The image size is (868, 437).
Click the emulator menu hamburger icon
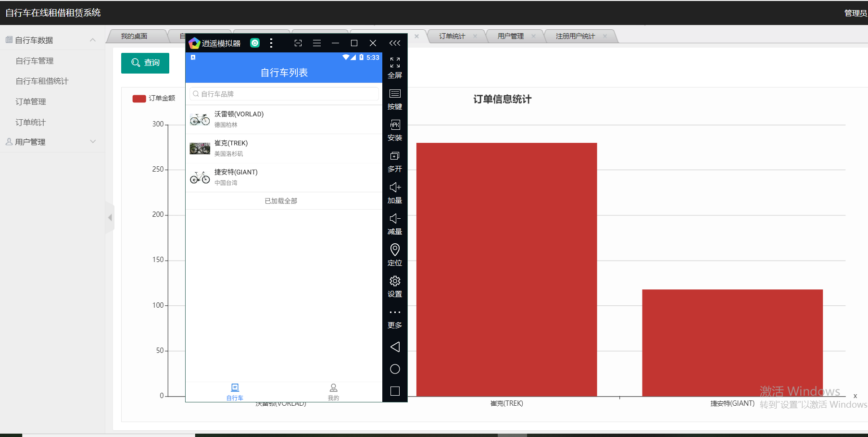click(317, 43)
